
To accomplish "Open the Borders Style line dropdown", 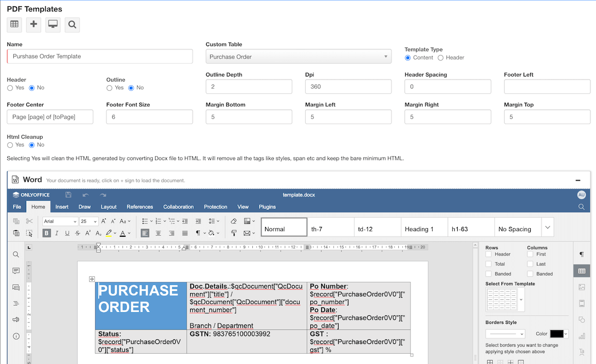I will tap(505, 334).
